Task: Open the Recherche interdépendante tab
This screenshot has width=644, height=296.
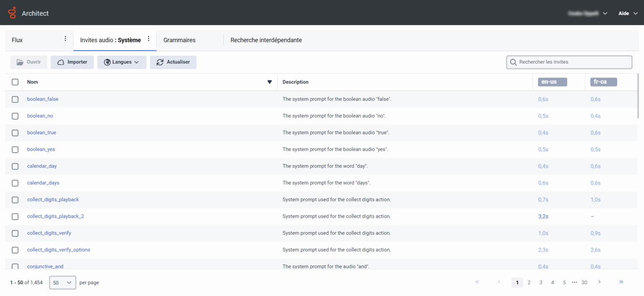Action: 266,40
